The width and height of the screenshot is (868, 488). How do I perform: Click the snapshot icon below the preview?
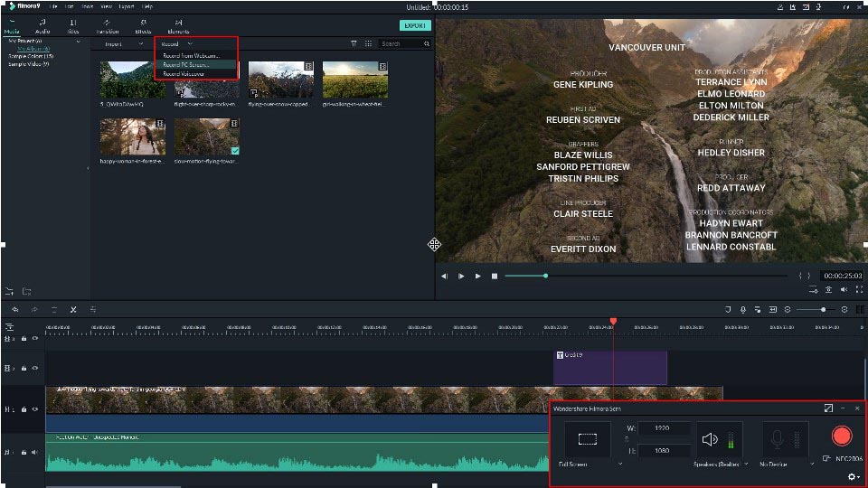[x=829, y=289]
